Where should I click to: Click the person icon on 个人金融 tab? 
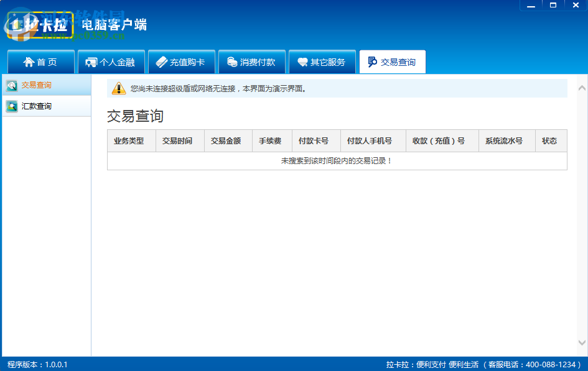point(92,62)
